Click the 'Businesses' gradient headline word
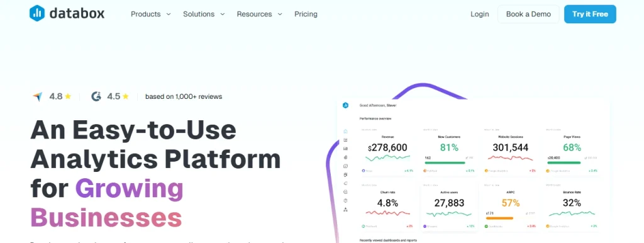Image resolution: width=644 pixels, height=243 pixels. (106, 217)
